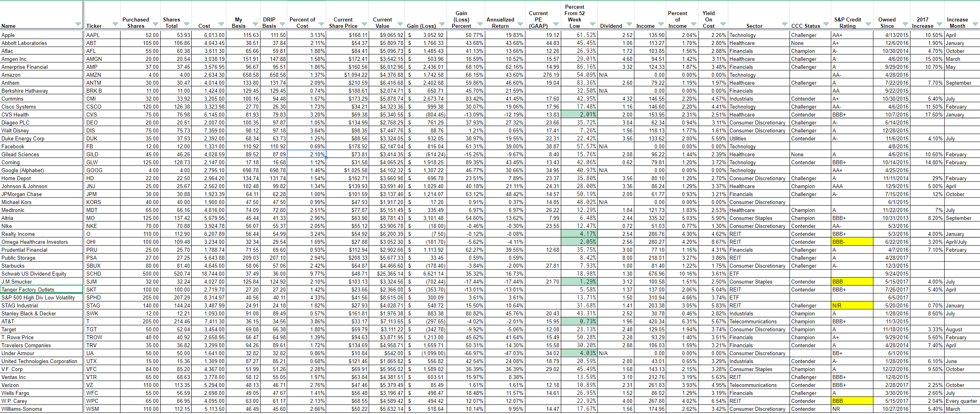Click the Percent From 52 Week Low filter icon

(593, 25)
